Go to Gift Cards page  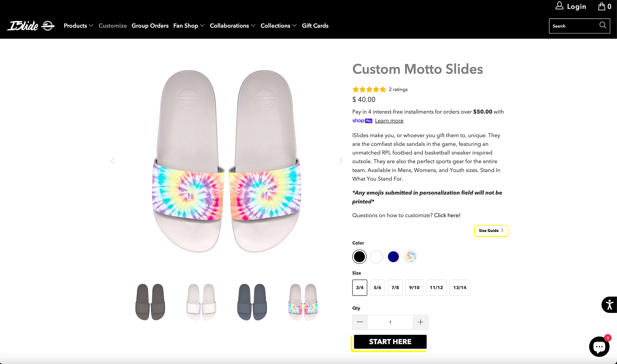[315, 26]
